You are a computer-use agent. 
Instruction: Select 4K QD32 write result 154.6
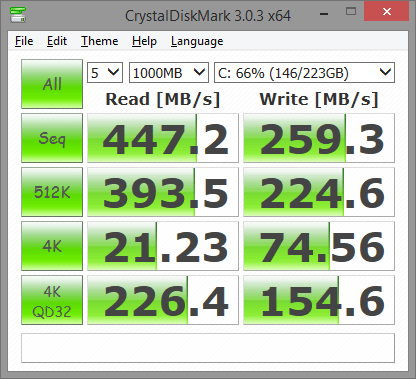(319, 300)
